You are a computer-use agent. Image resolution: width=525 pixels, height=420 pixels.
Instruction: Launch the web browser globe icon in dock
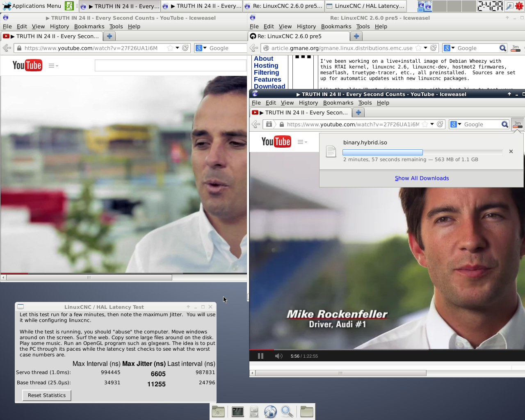tap(271, 411)
